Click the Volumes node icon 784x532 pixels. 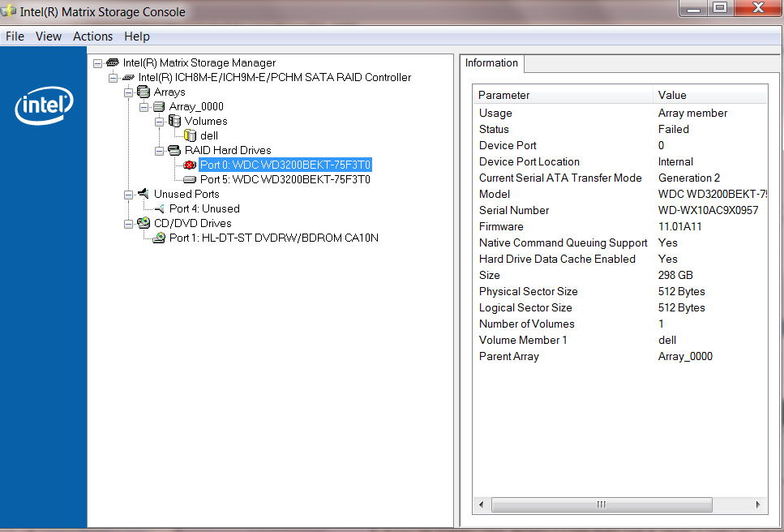[174, 121]
